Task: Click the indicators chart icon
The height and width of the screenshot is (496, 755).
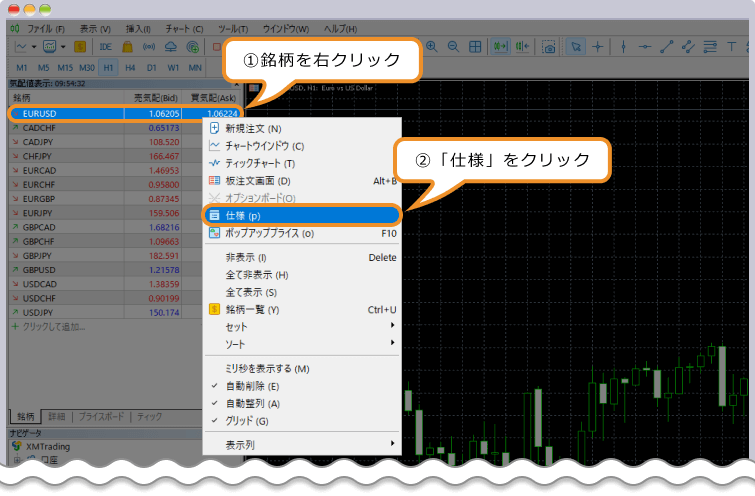Action: pos(49,47)
